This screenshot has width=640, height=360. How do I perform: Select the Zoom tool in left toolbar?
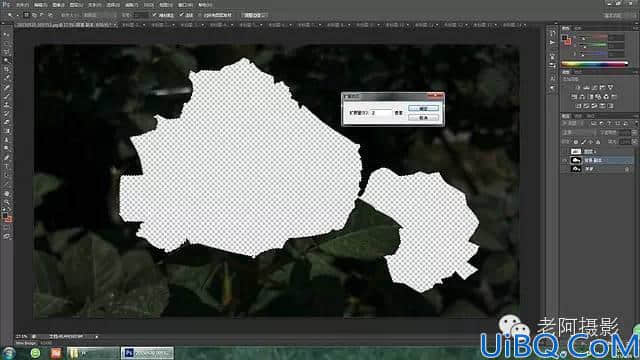[7, 202]
